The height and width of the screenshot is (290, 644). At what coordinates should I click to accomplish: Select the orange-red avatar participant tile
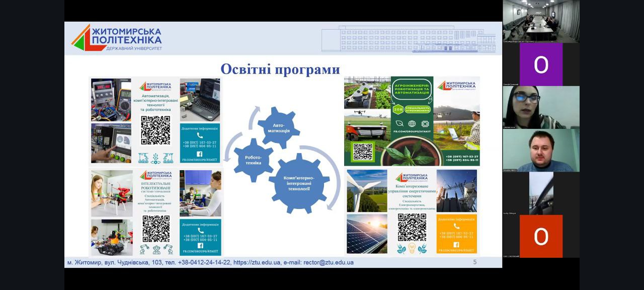[541, 236]
